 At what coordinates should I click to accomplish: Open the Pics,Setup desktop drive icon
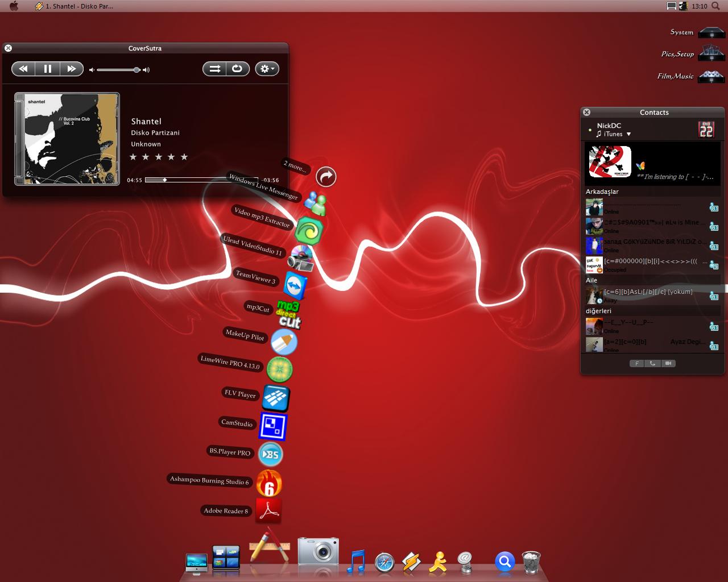pyautogui.click(x=711, y=53)
